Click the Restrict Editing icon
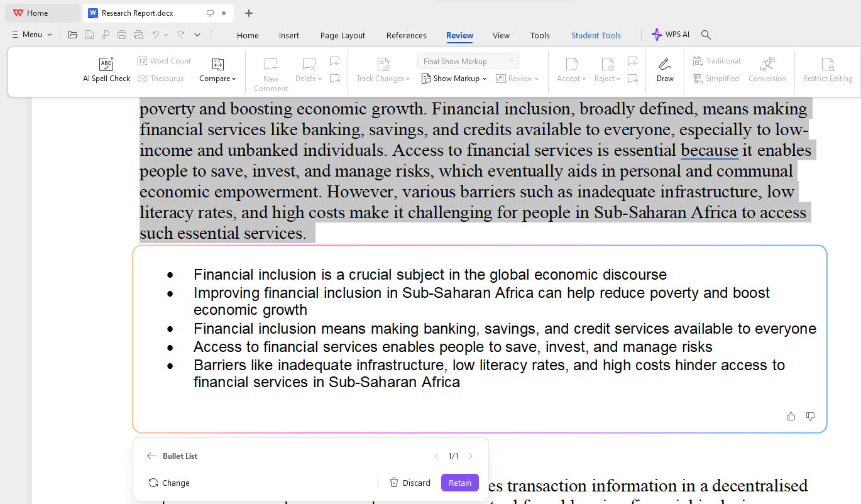The width and height of the screenshot is (861, 504). (828, 64)
